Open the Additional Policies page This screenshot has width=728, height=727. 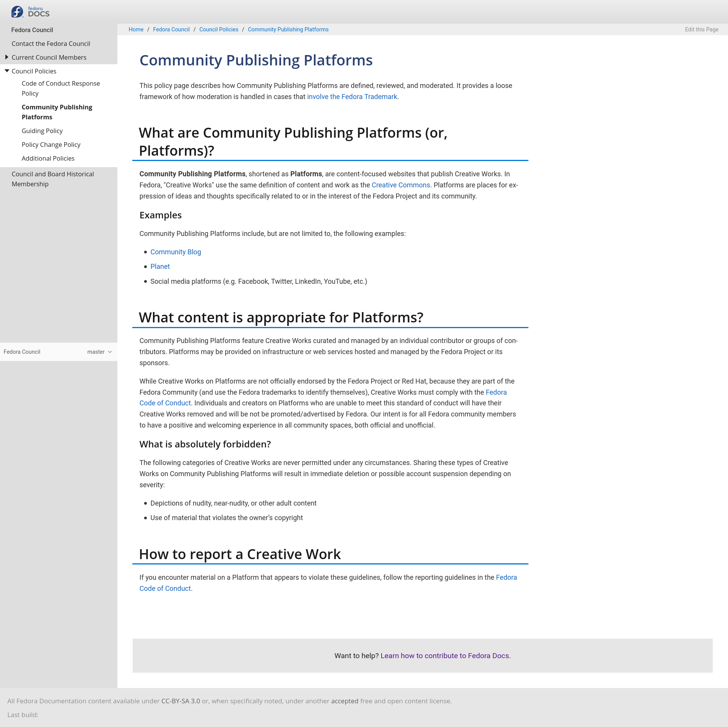tap(48, 158)
